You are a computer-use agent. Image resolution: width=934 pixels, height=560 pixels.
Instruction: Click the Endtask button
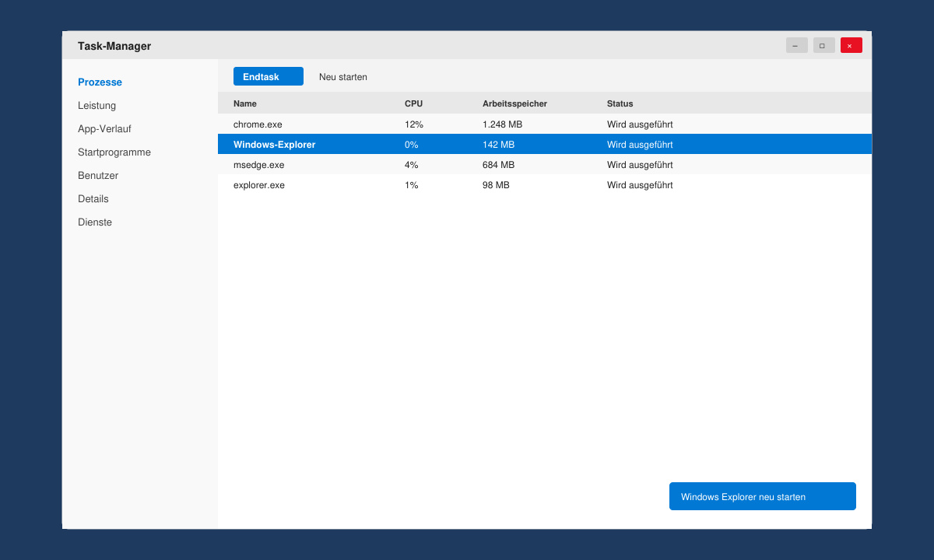click(269, 76)
